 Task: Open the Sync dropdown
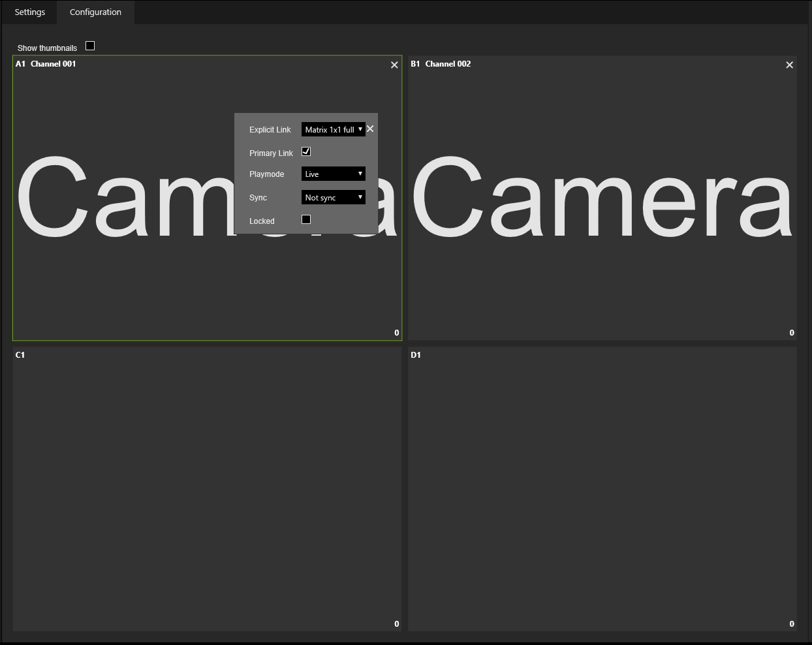pyautogui.click(x=333, y=197)
